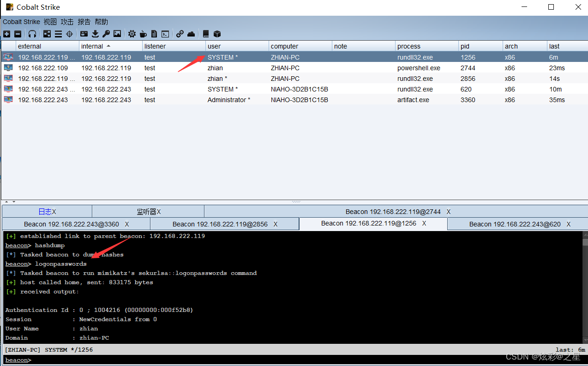This screenshot has height=366, width=588.
Task: Click the cloud manage web server icon
Action: point(191,34)
